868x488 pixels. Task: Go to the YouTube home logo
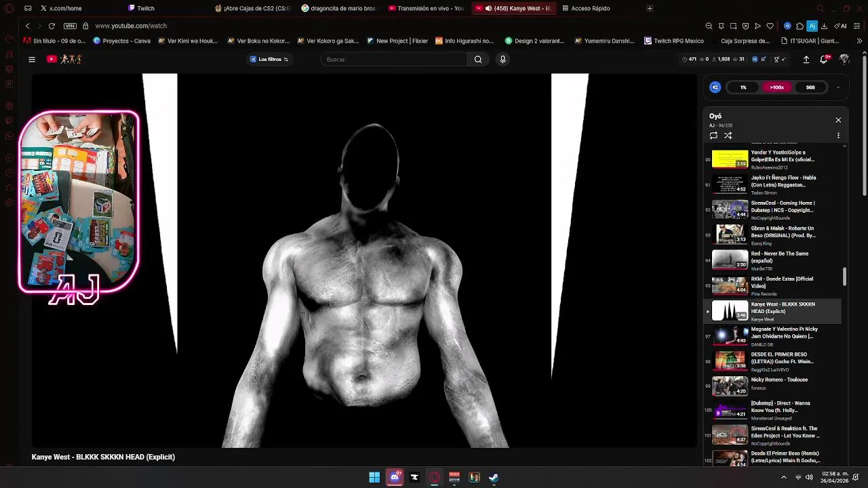click(64, 60)
